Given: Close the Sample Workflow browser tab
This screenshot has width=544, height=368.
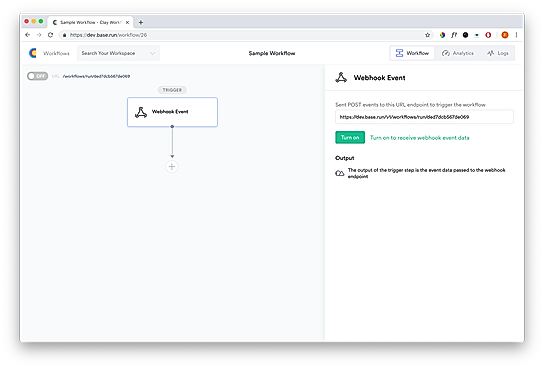Looking at the screenshot, I should click(127, 22).
